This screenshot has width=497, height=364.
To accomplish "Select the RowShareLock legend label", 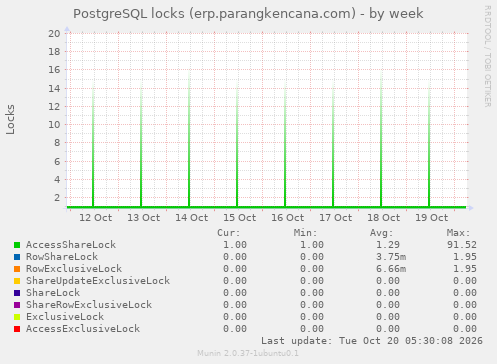I will [x=62, y=257].
